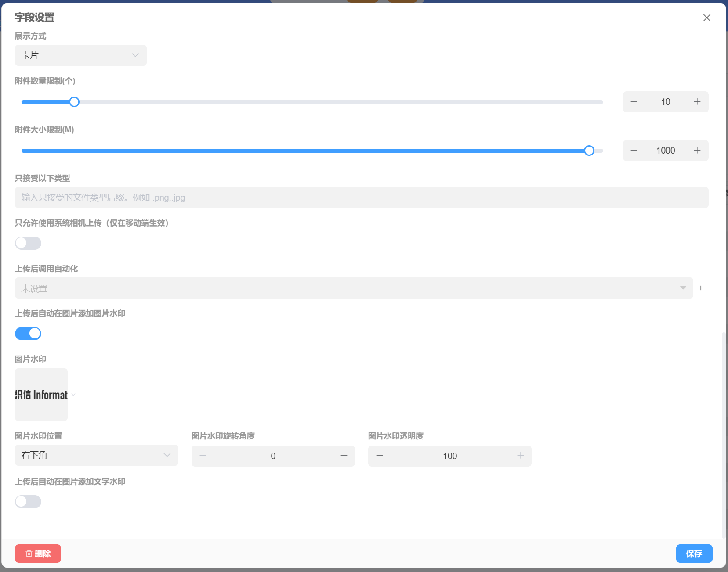The image size is (728, 572).
Task: Decrease attachment count limit with minus icon
Action: click(634, 102)
